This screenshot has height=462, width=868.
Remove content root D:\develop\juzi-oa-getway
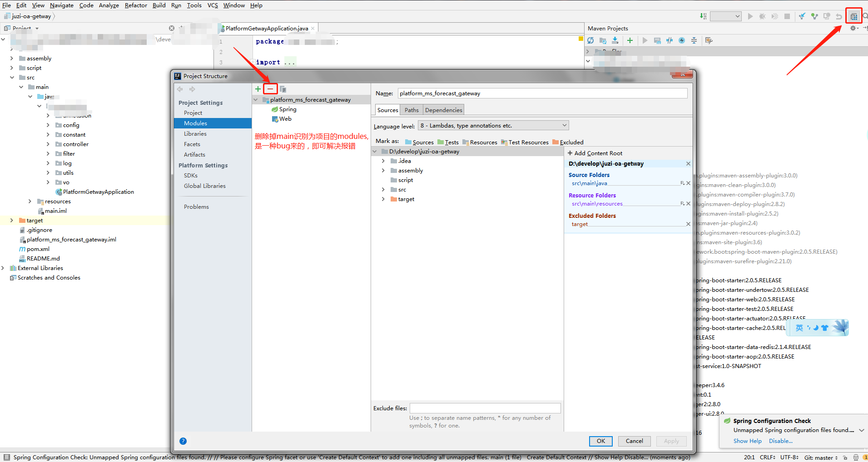[x=688, y=164]
